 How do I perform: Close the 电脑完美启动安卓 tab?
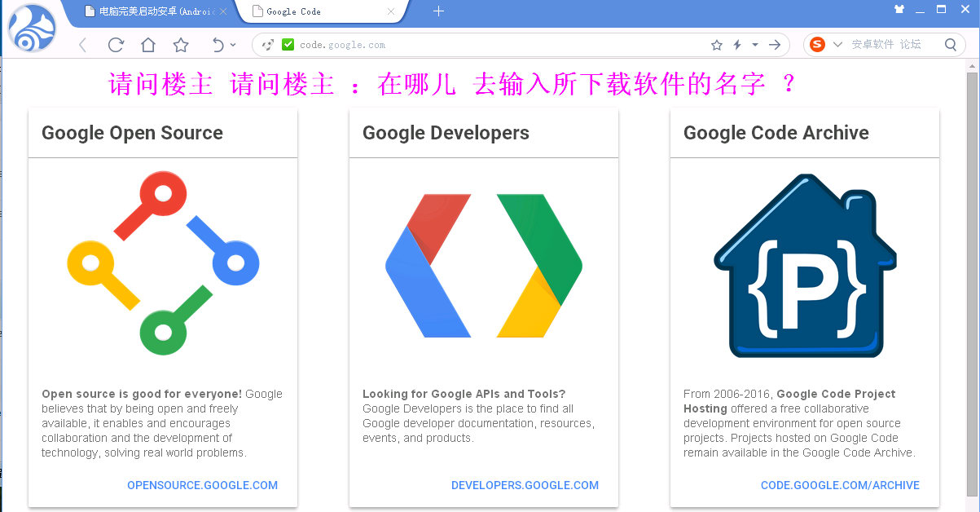[x=223, y=11]
